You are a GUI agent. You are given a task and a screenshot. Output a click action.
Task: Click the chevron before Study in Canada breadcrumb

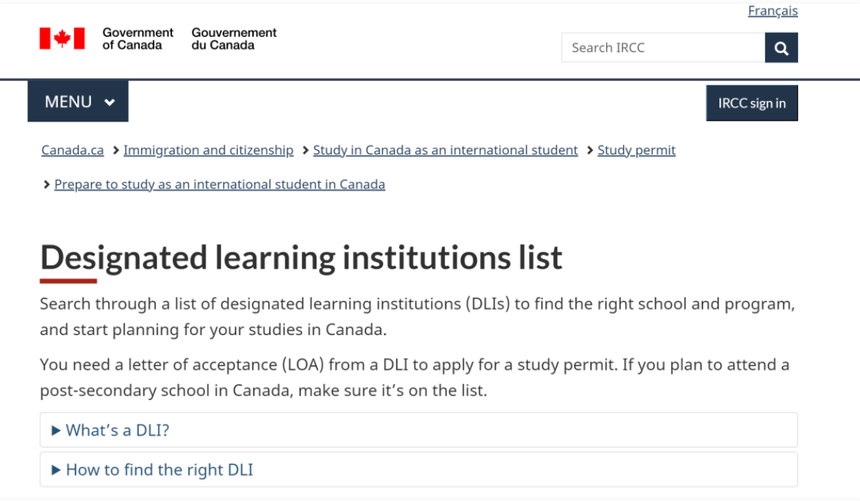(x=305, y=151)
